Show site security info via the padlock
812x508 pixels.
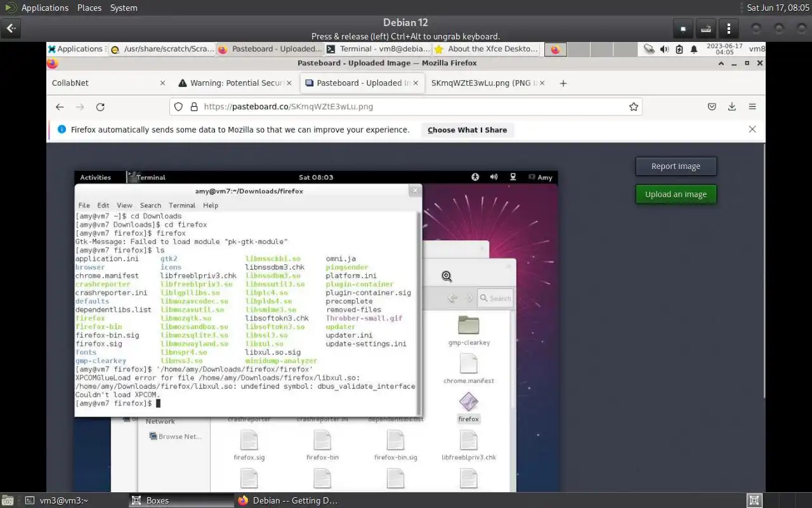[194, 107]
